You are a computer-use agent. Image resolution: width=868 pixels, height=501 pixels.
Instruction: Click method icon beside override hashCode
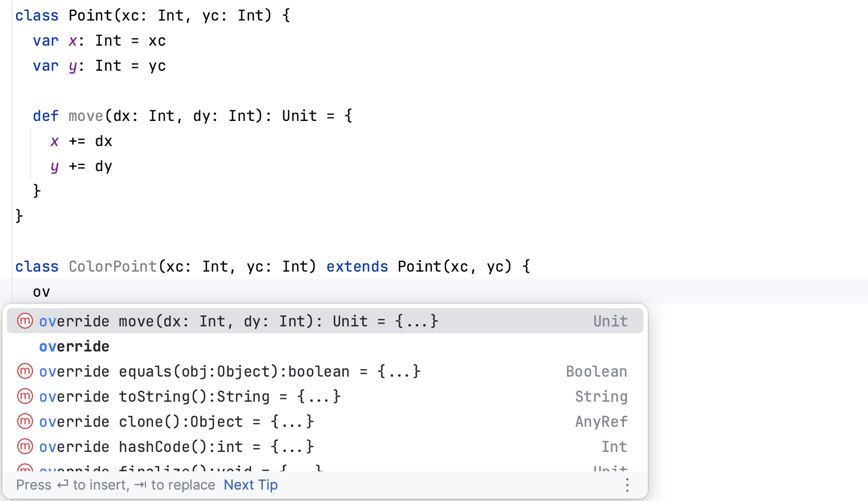[25, 447]
